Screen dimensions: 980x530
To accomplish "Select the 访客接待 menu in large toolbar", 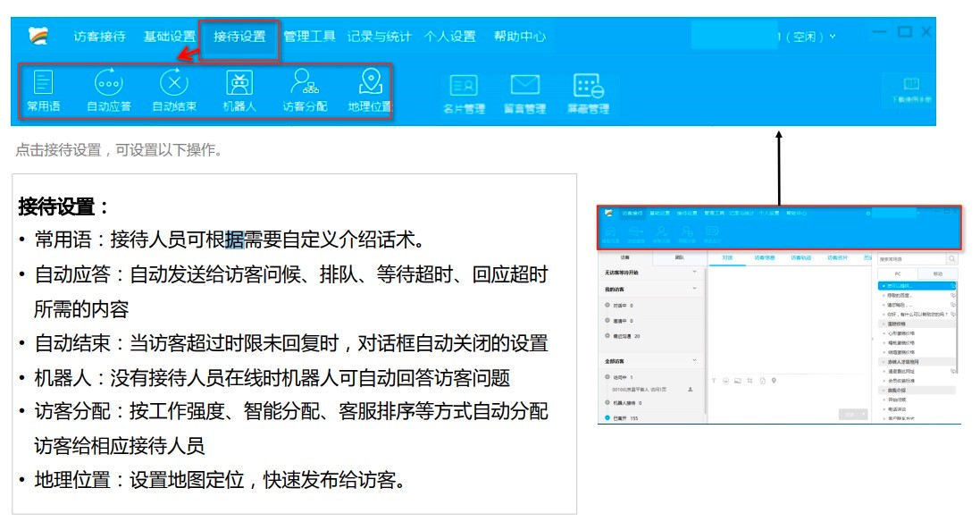I will (x=99, y=37).
